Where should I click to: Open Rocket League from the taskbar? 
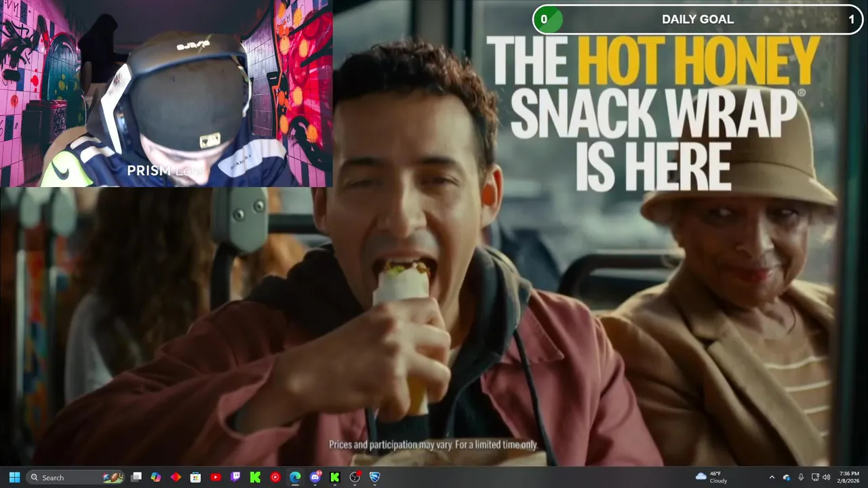[375, 477]
